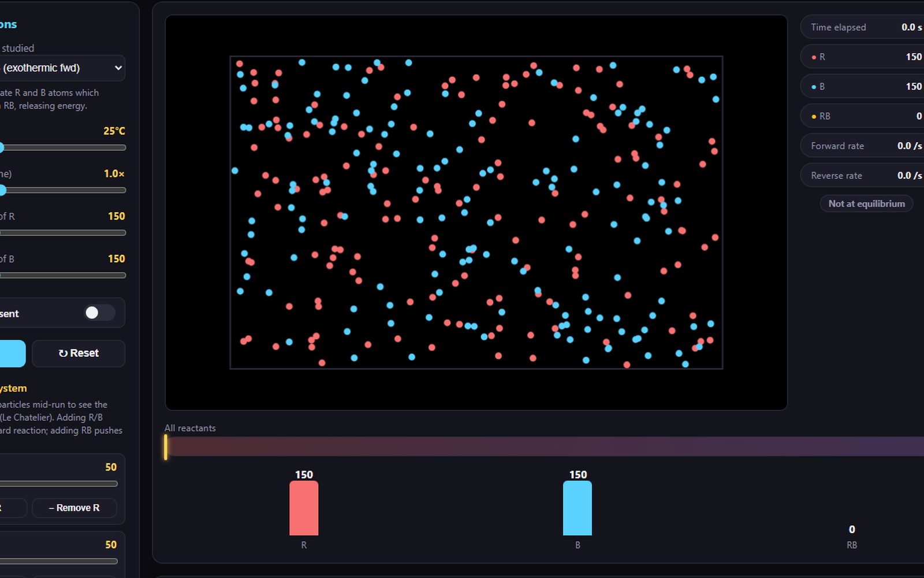
Task: Click the 150 value above the red bar
Action: click(x=304, y=475)
